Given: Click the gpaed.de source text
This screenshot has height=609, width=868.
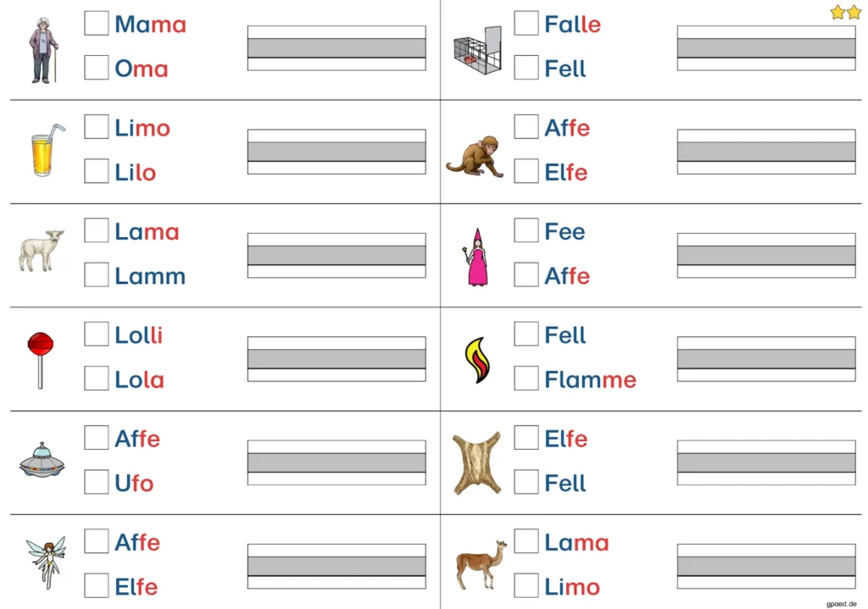Looking at the screenshot, I should tap(843, 602).
